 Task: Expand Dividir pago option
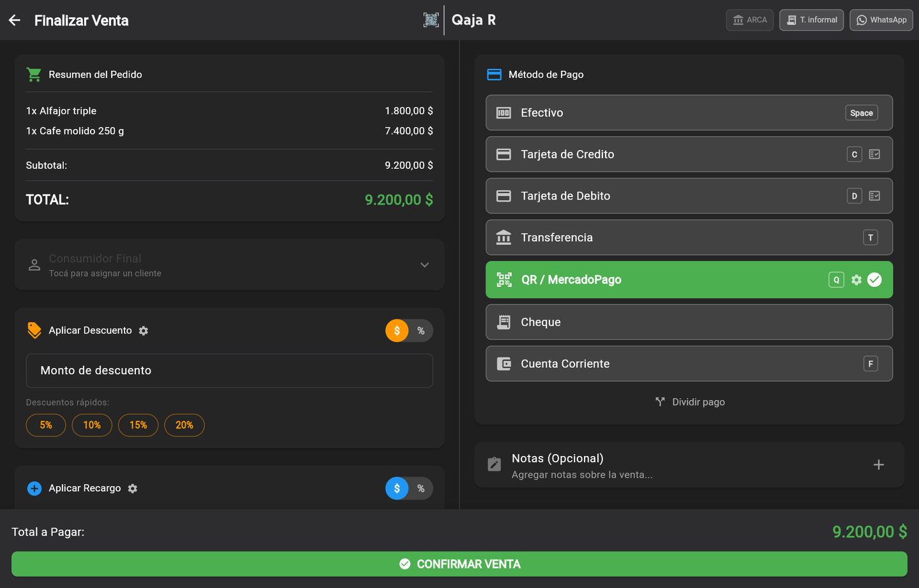click(690, 402)
